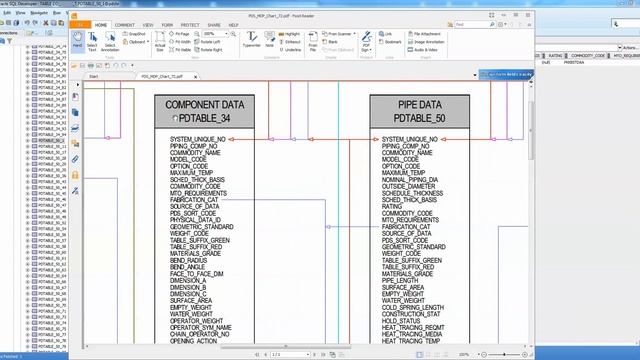Image resolution: width=640 pixels, height=360 pixels.
Task: Select PDTABLE_50_1 in SQL Developer tree
Action: click(51, 140)
